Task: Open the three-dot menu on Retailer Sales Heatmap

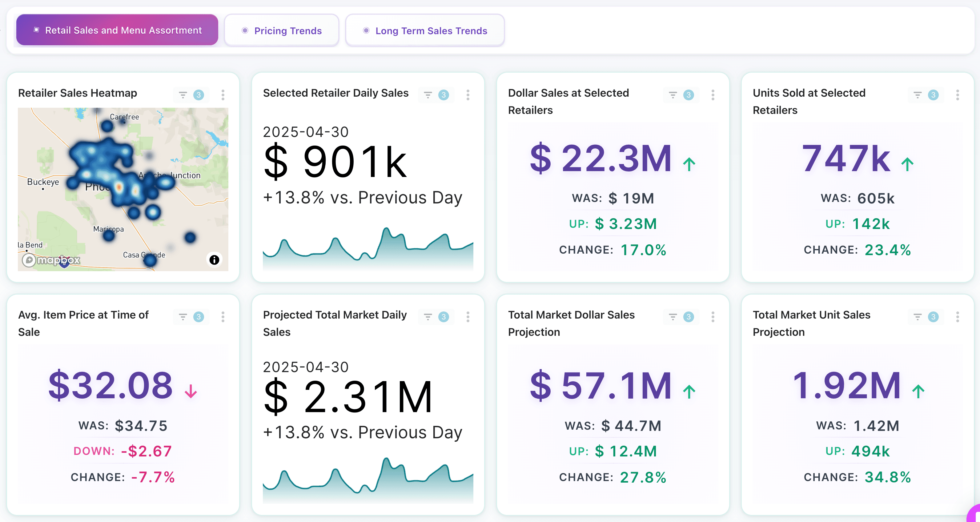Action: 223,95
